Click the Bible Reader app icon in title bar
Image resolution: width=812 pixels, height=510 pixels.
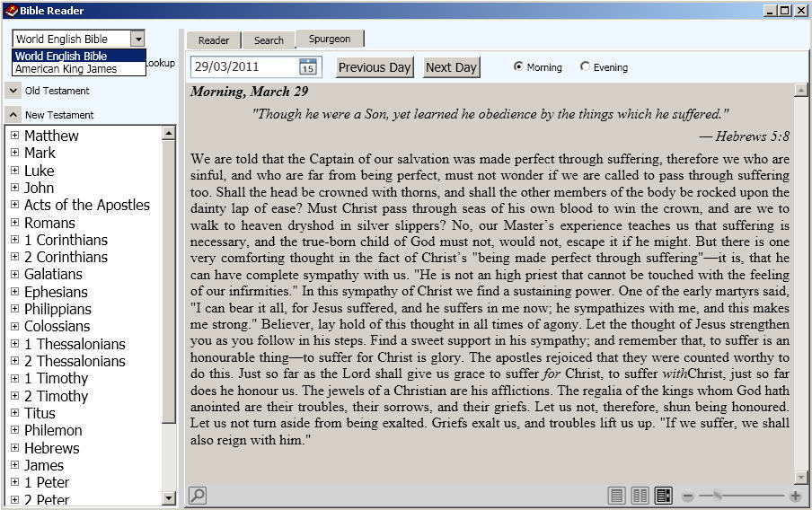point(11,11)
